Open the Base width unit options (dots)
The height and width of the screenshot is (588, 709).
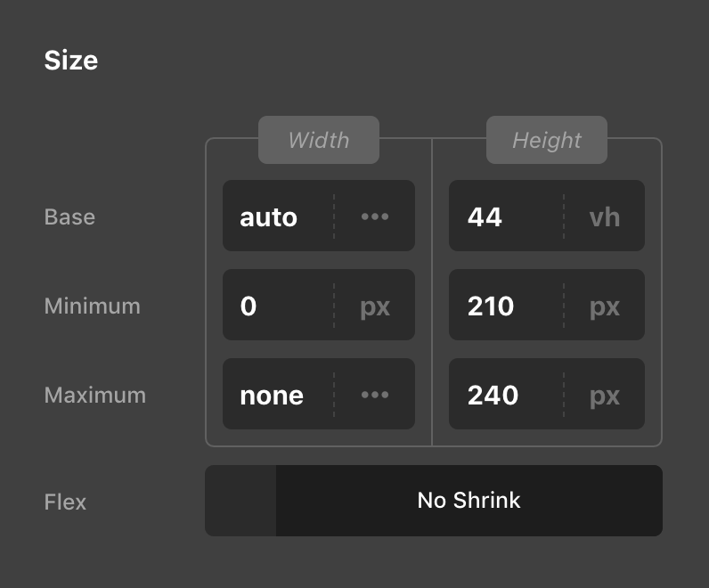375,216
